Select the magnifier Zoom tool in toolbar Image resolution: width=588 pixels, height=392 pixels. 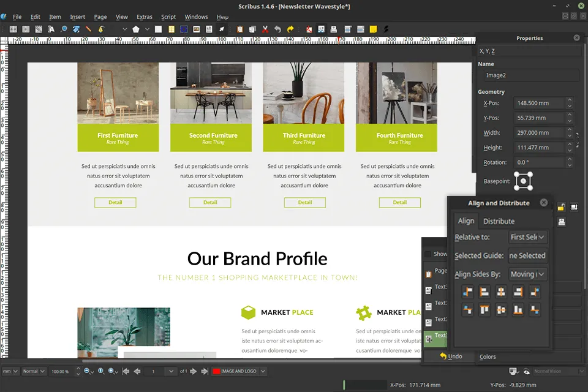64,29
